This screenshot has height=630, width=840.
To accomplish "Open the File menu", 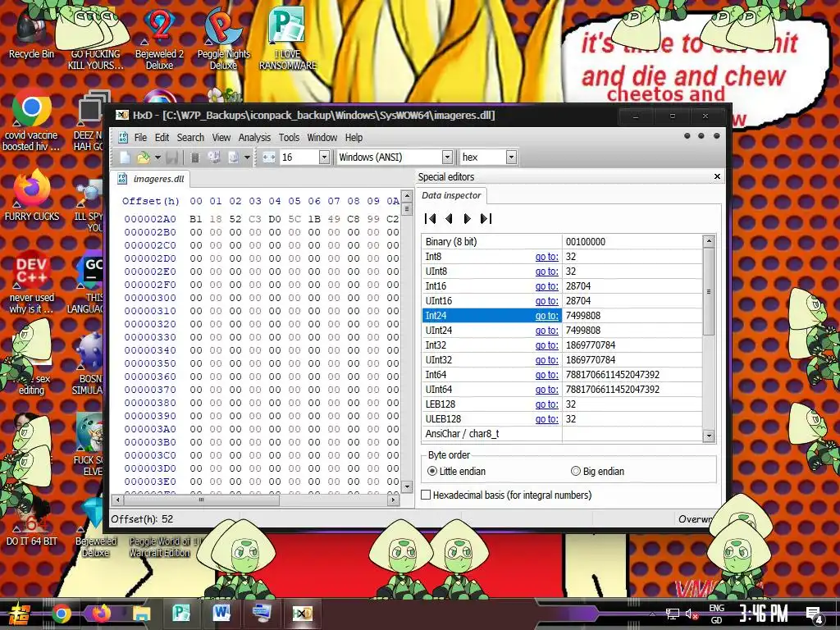I will [140, 138].
